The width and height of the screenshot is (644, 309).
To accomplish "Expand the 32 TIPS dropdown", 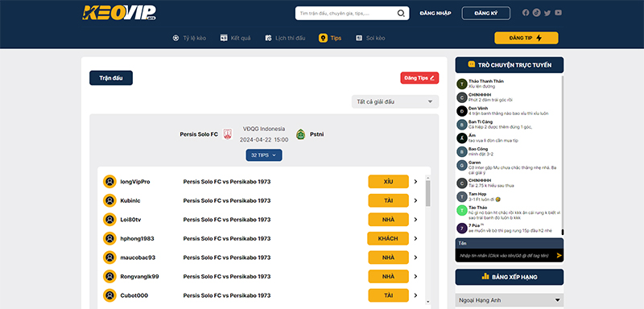I will click(x=264, y=155).
